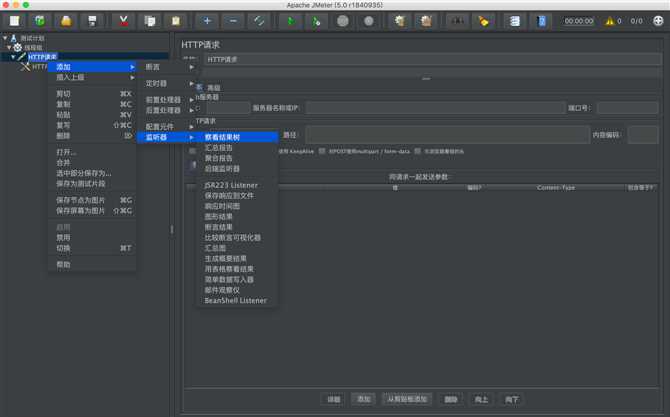
Task: Click the remote engine globe icon
Action: pos(658,21)
